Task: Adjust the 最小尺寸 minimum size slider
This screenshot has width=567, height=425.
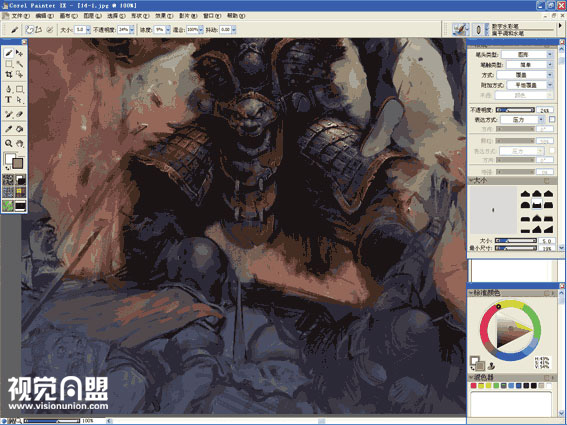Action: (515, 248)
